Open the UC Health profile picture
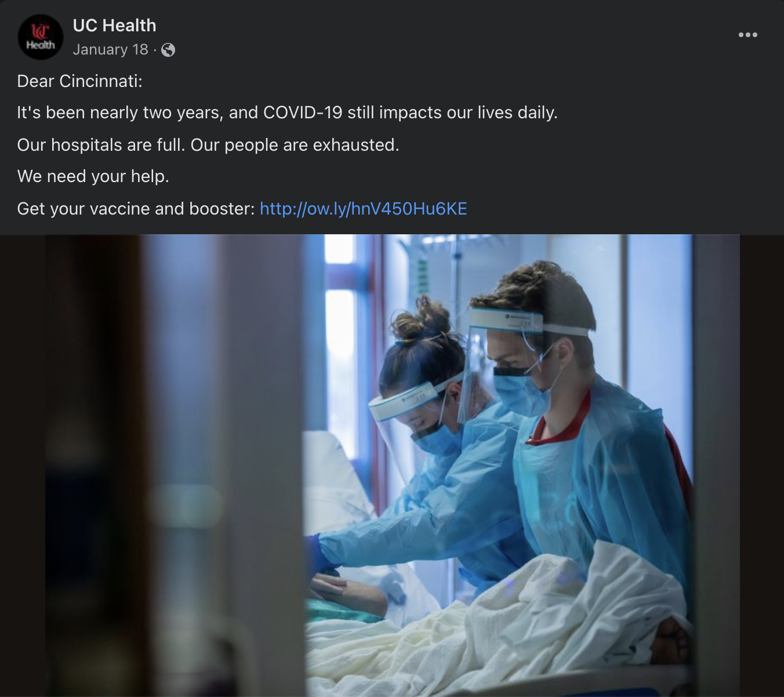 click(40, 37)
